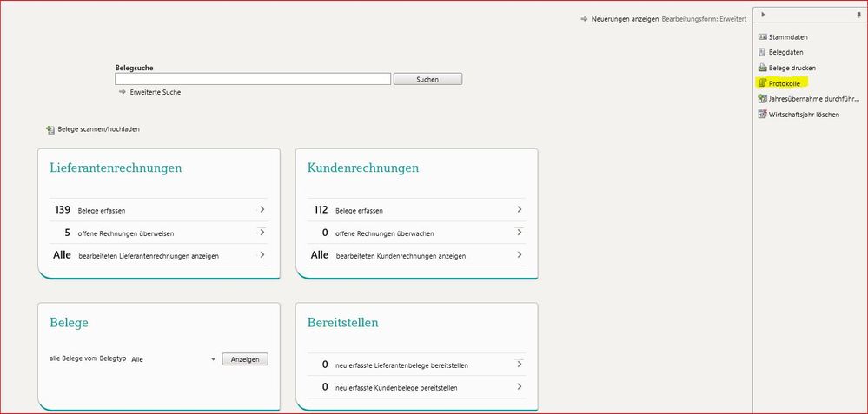Collapse side panel using the triangle arrow
868x414 pixels.
coord(763,15)
